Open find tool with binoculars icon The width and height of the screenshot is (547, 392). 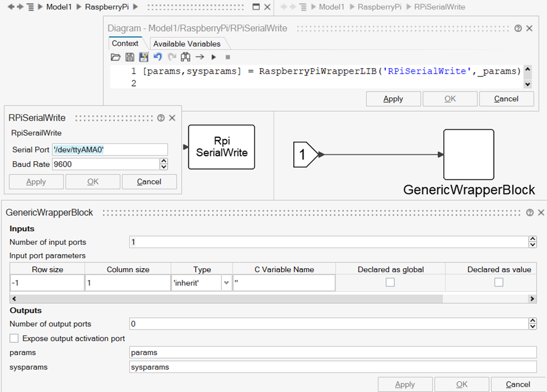click(x=186, y=57)
